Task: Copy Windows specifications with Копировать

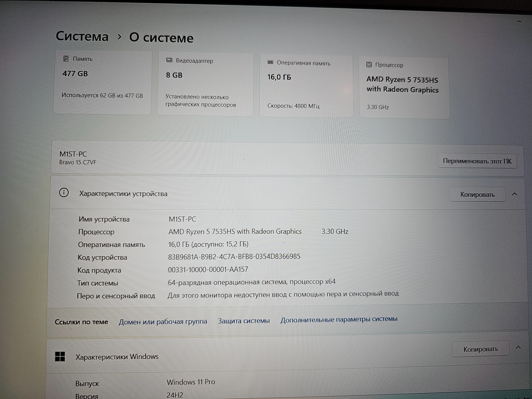Action: (x=480, y=349)
